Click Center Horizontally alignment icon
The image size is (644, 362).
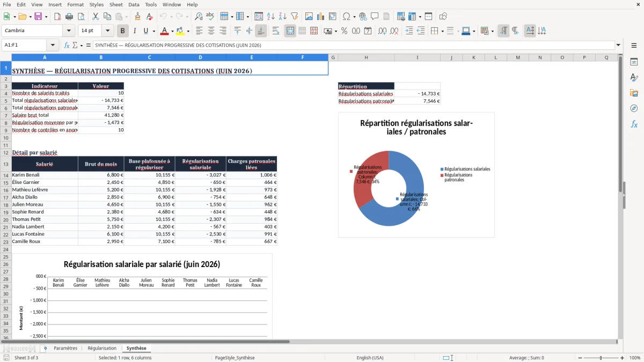coord(211,31)
